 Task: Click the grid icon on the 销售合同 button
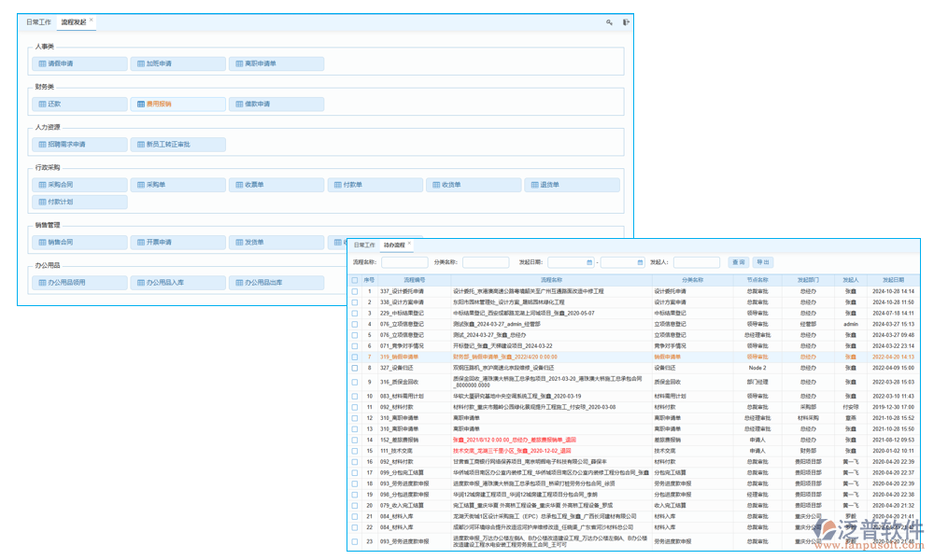coord(42,243)
